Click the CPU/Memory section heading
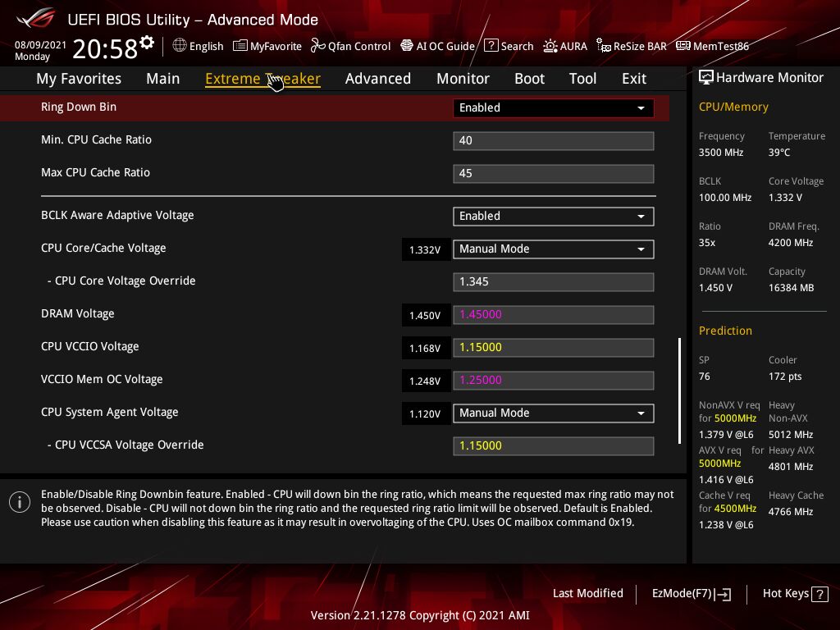 pyautogui.click(x=733, y=107)
